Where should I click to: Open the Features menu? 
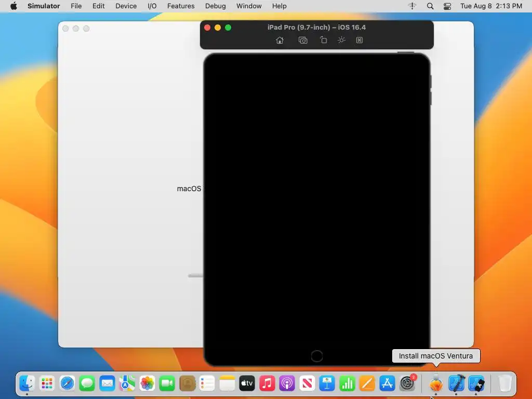pyautogui.click(x=181, y=6)
